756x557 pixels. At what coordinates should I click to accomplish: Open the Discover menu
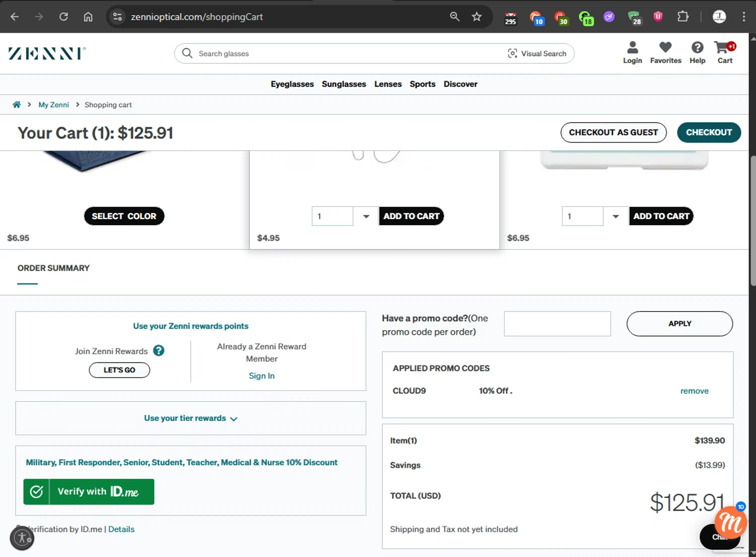[x=460, y=84]
